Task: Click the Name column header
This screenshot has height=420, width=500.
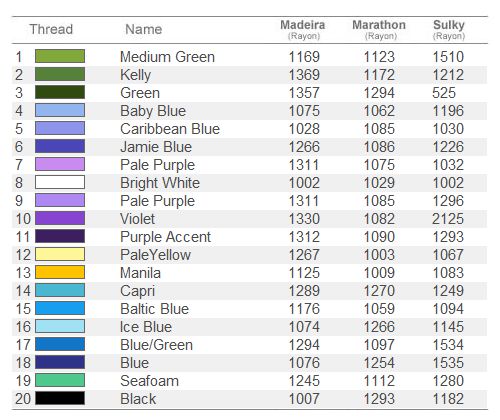Action: pos(144,29)
